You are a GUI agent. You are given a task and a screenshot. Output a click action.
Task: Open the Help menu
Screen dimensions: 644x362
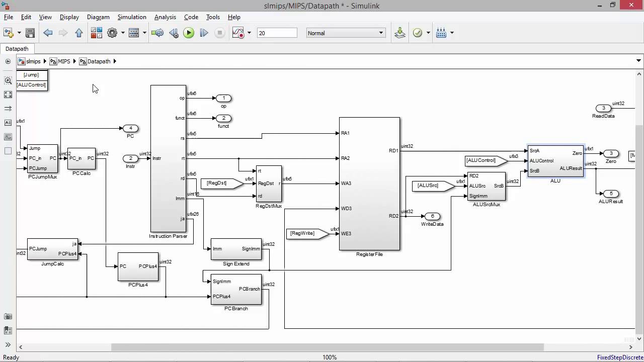tap(234, 17)
